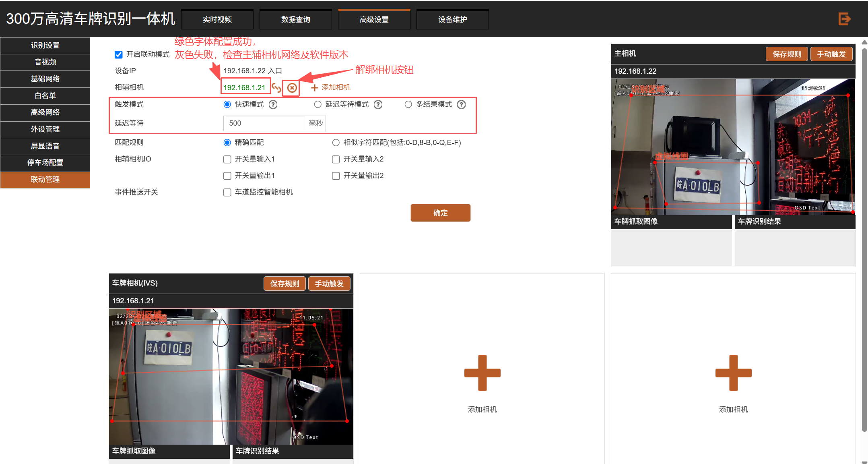The image size is (868, 464).
Task: Enable 开关量输入1 checkbox
Action: click(227, 159)
